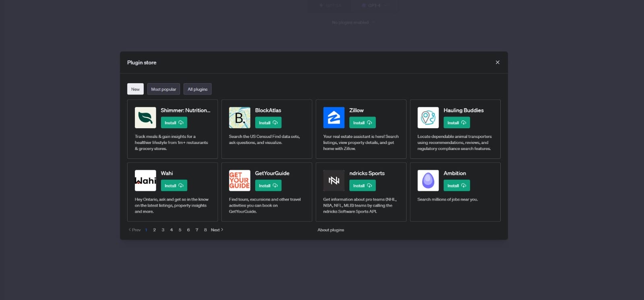Install the Shimmer Nutrition plugin
644x300 pixels.
pyautogui.click(x=174, y=123)
